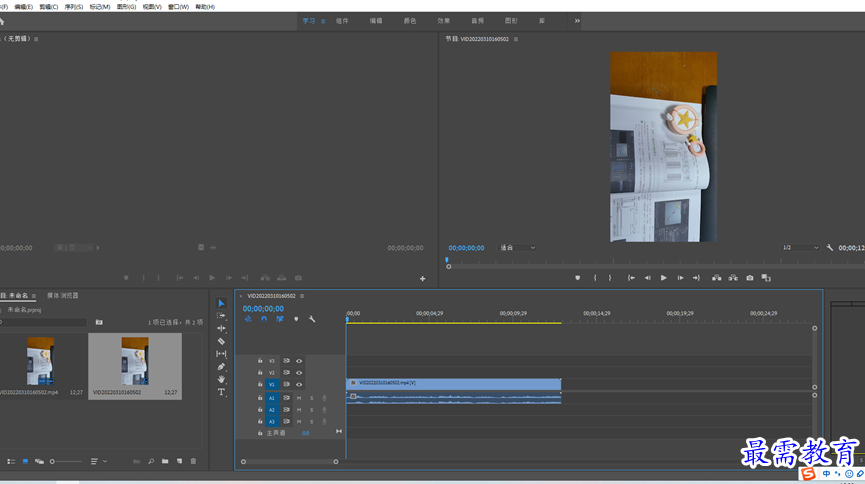Toggle sync lock on track V2
Image resolution: width=865 pixels, height=484 pixels.
pos(286,373)
